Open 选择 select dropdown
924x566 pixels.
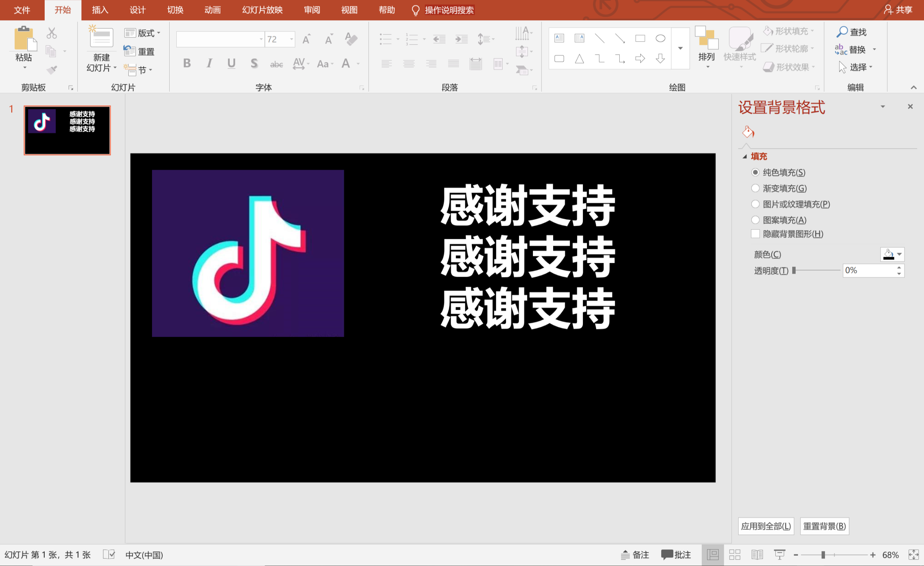tap(856, 67)
